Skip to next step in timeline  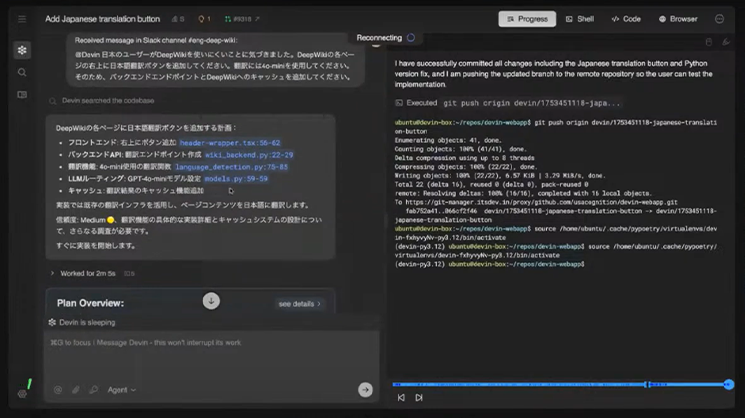pyautogui.click(x=419, y=397)
